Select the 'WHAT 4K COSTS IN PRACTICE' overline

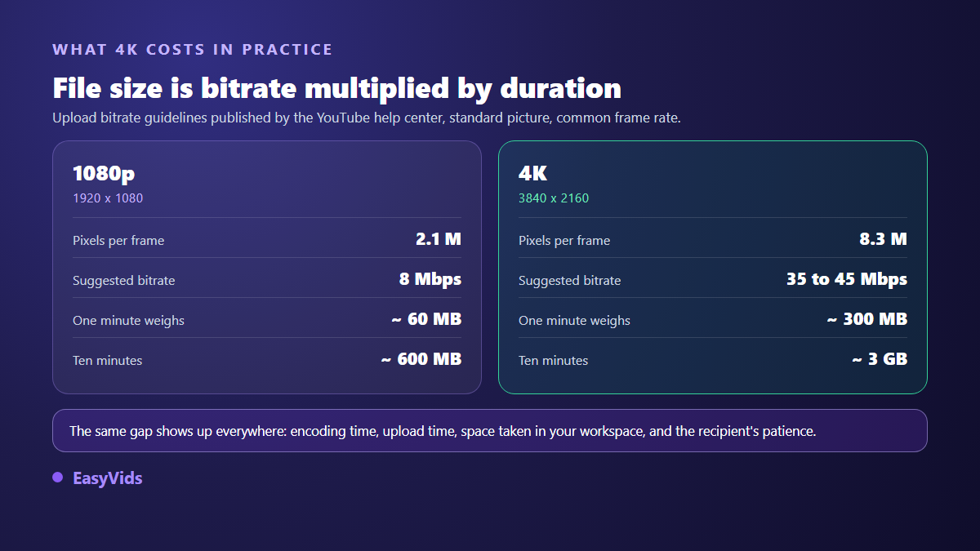(x=193, y=49)
